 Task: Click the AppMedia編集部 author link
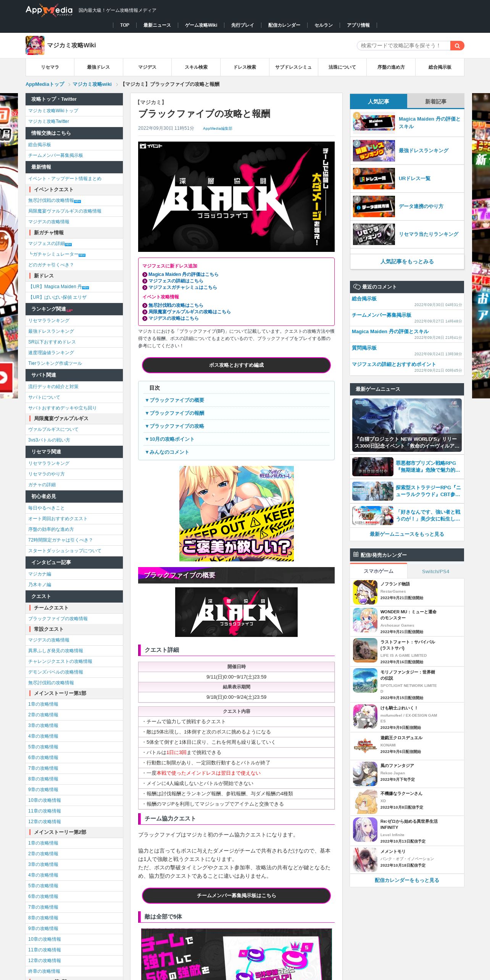[x=218, y=129]
